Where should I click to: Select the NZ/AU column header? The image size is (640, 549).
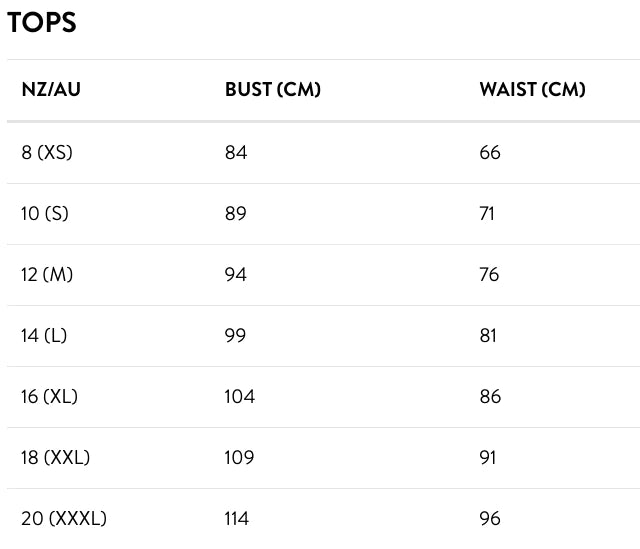(x=51, y=89)
